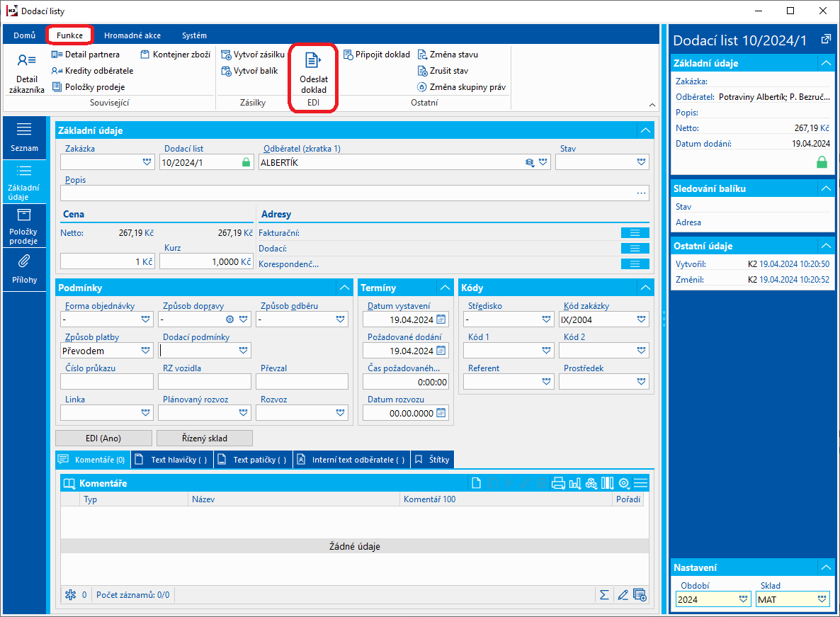Image resolution: width=840 pixels, height=617 pixels.
Task: Click table add icon in comments footer
Action: pyautogui.click(x=640, y=594)
